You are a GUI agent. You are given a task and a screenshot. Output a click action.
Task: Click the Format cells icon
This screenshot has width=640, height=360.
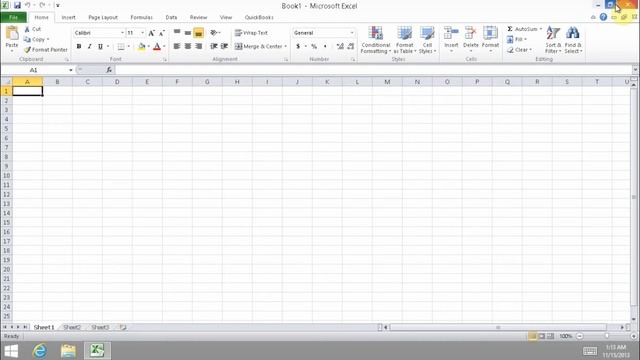(490, 33)
